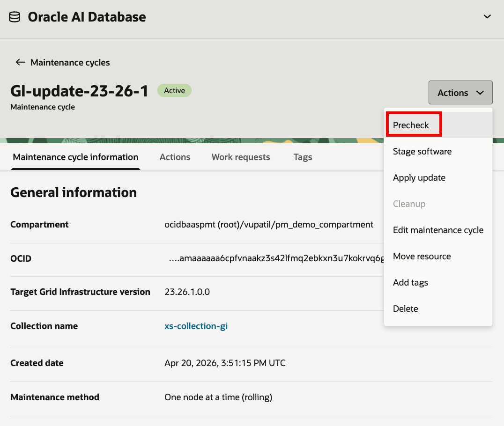Image resolution: width=504 pixels, height=426 pixels.
Task: Click the Collection name label
Action: [x=44, y=326]
